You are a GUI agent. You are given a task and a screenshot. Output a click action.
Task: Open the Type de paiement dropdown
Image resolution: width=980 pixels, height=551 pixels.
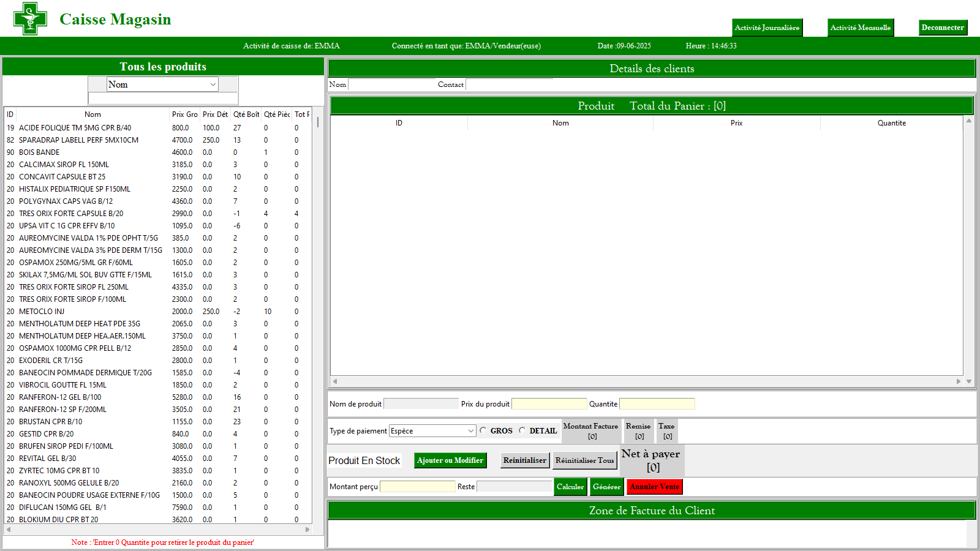pos(469,430)
